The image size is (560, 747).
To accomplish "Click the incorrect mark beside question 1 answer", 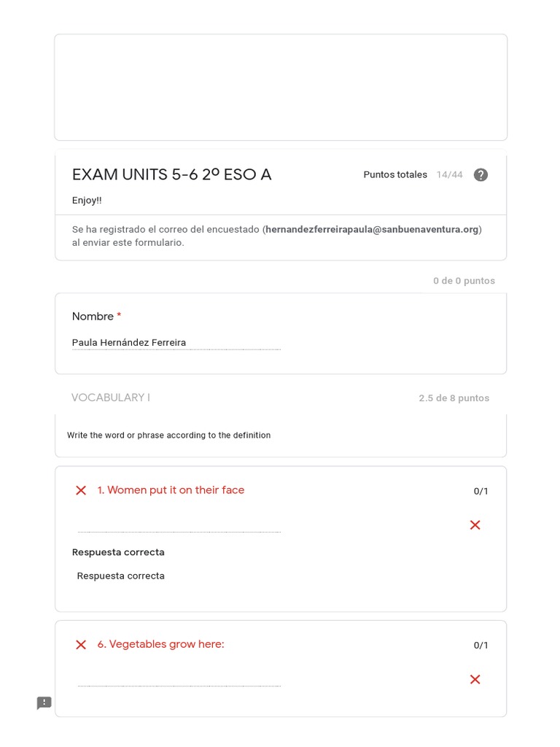I will coord(475,525).
